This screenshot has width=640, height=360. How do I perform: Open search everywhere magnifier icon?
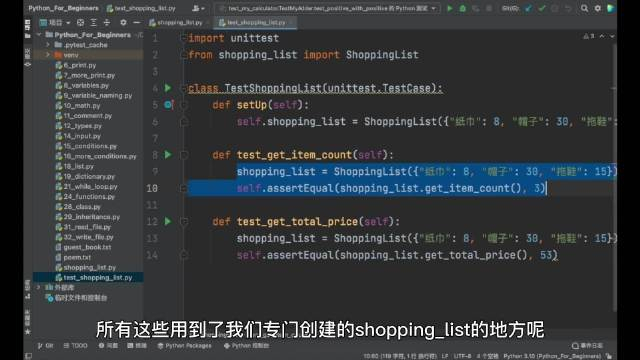coord(584,8)
